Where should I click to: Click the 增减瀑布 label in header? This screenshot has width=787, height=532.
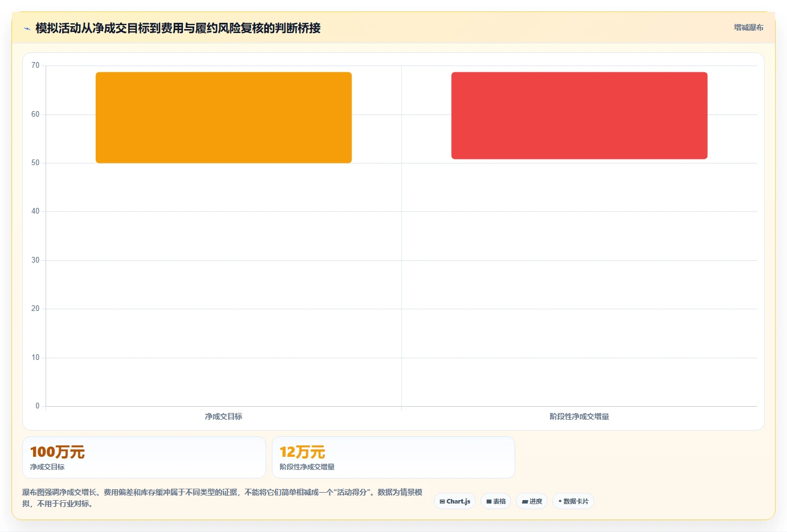(748, 27)
